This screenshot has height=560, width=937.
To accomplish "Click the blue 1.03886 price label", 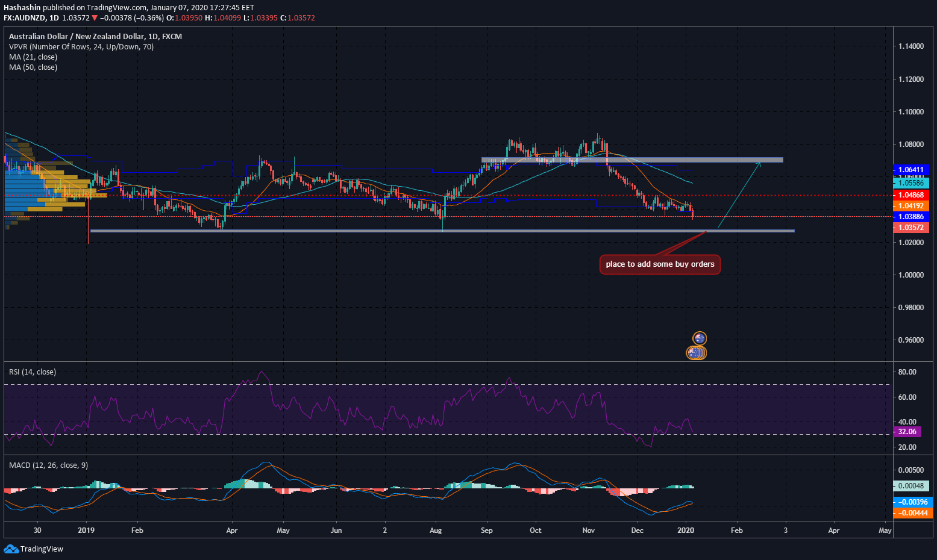I will 910,217.
